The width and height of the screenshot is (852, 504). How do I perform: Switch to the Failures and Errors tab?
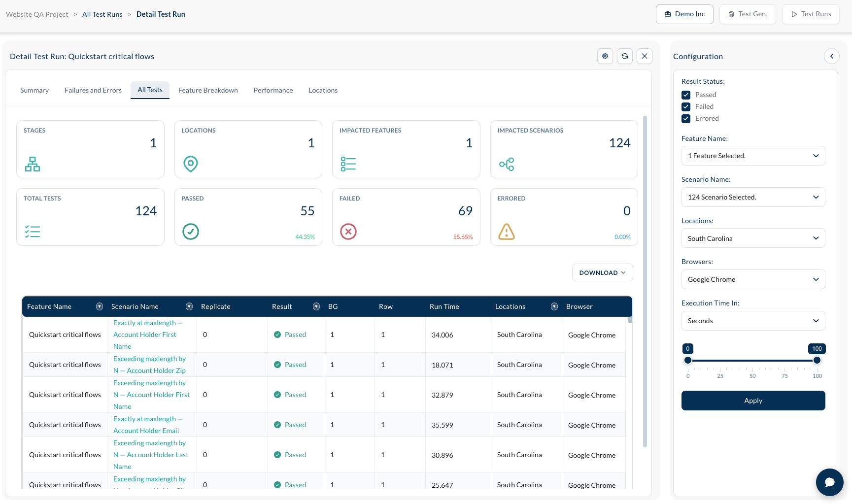point(93,90)
